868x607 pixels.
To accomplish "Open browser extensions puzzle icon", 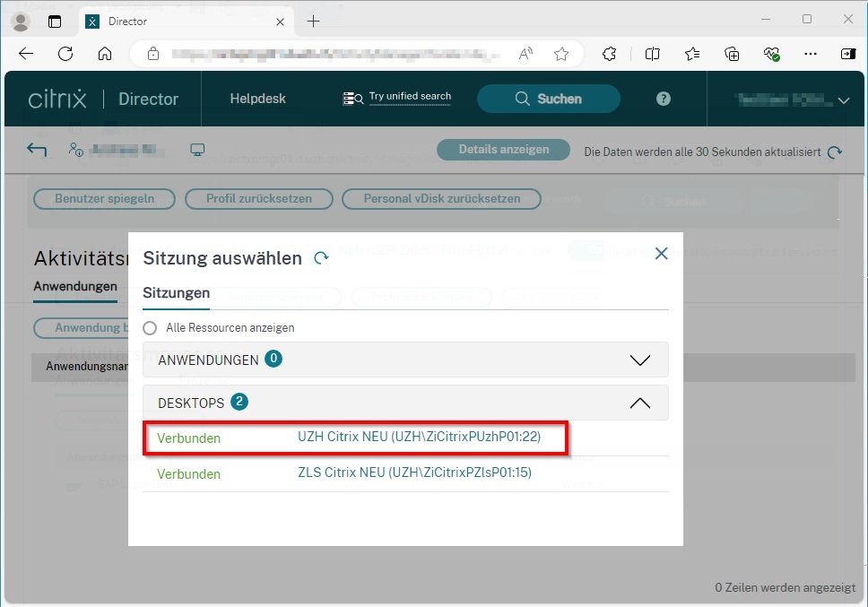I will click(610, 54).
